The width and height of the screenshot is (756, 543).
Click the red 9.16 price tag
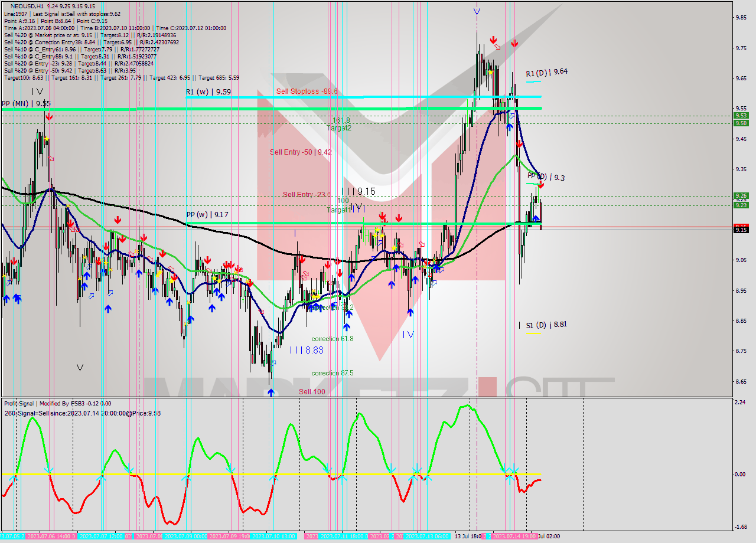[x=741, y=226]
